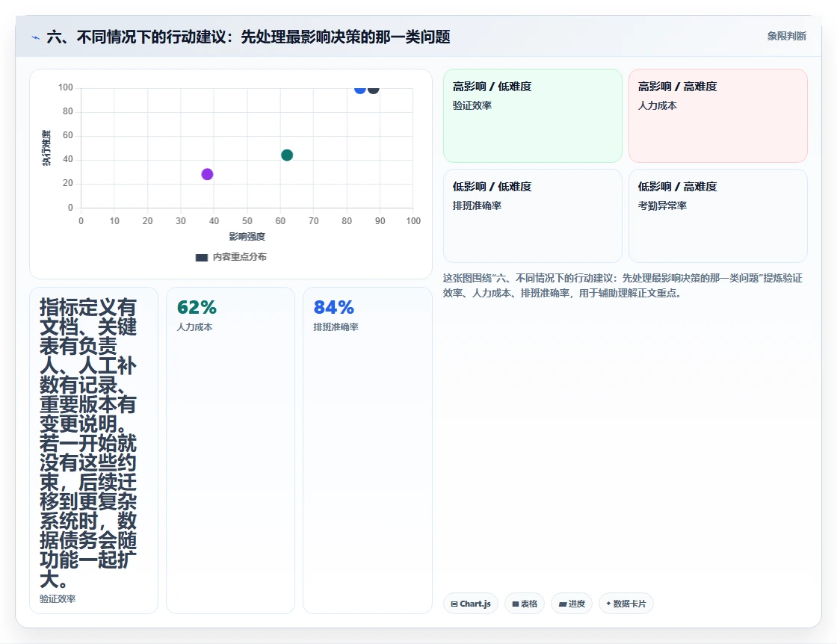Open the 低影响 / 低难度 quadrant card
The height and width of the screenshot is (644, 837).
pos(533,216)
